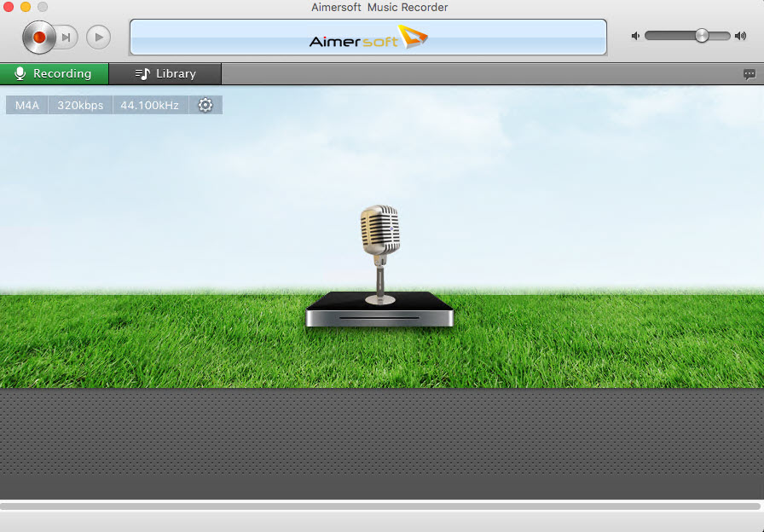Click the 320kbps bitrate setting
The height and width of the screenshot is (532, 764).
80,105
